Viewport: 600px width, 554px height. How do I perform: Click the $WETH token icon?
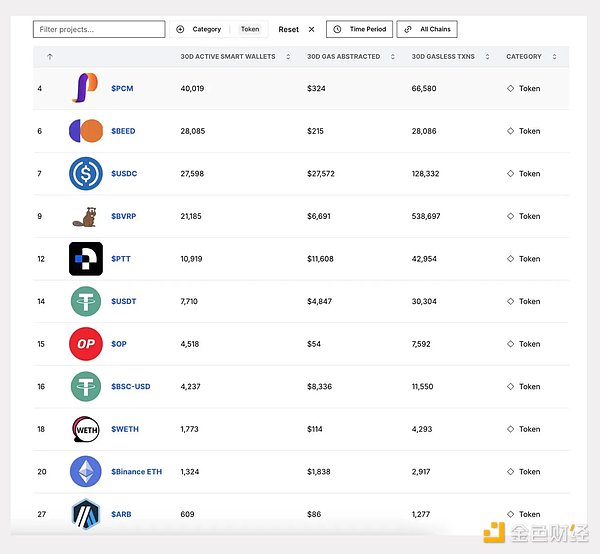85,429
